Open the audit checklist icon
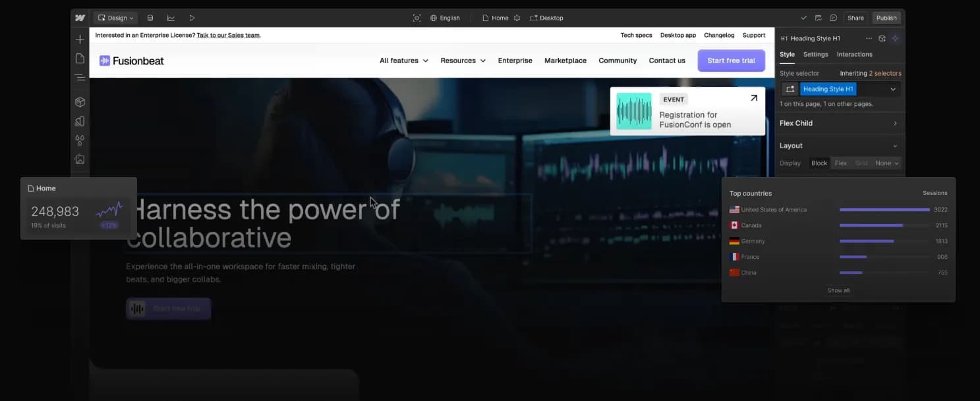The image size is (980, 401). click(x=819, y=18)
